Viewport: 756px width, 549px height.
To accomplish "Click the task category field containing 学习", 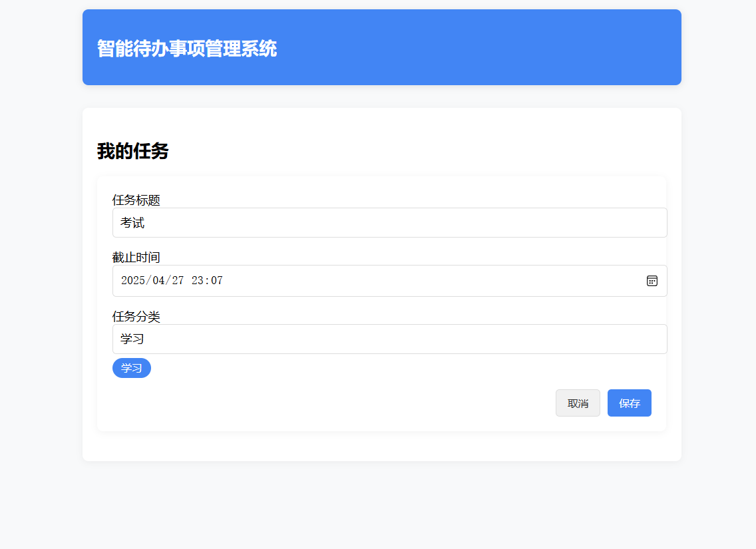I will [x=389, y=339].
